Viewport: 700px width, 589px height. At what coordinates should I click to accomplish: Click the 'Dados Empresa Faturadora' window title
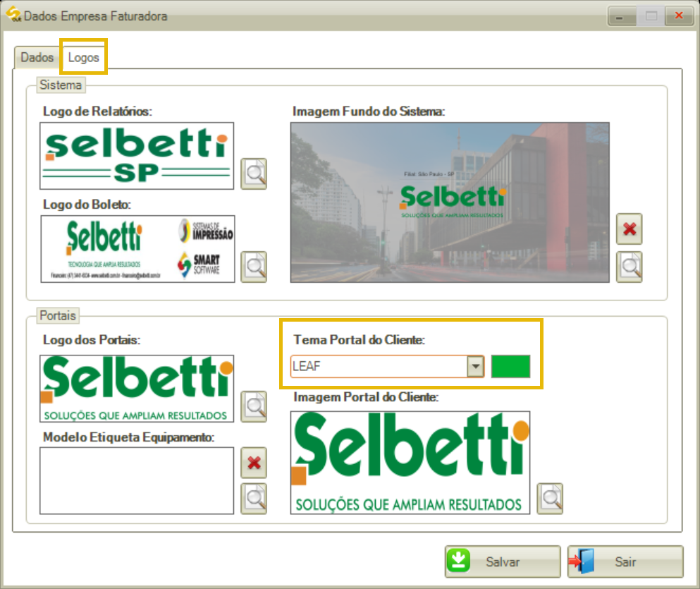pos(96,16)
